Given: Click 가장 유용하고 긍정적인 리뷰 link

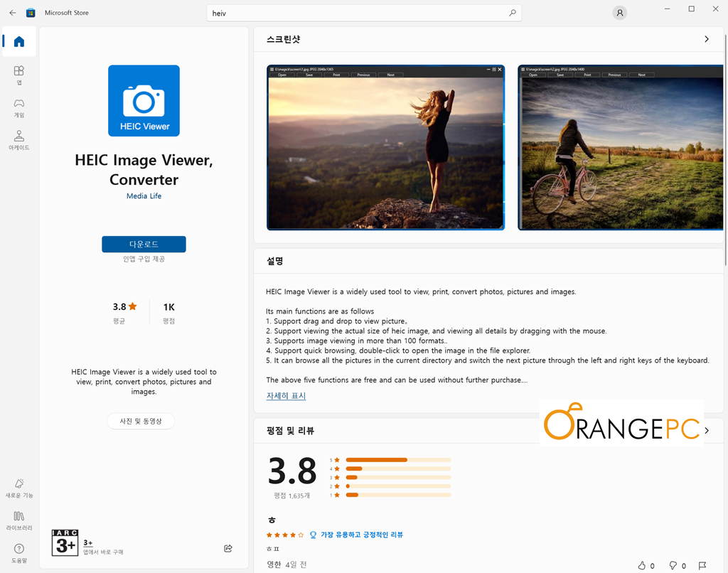Looking at the screenshot, I should (362, 535).
